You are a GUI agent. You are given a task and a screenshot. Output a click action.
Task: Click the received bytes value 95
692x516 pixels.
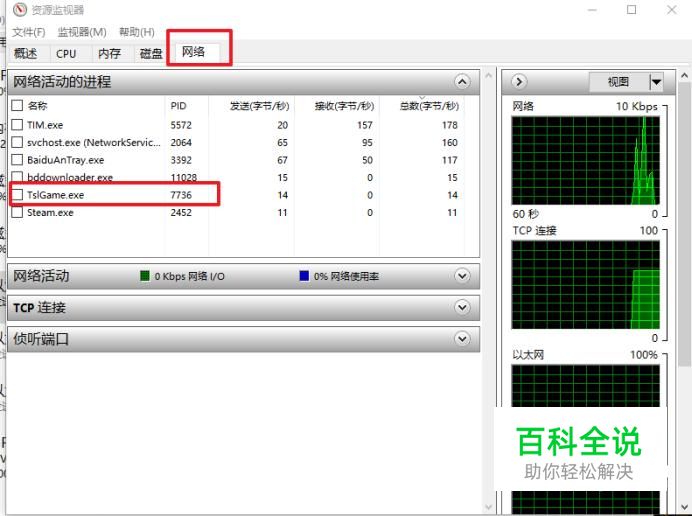pos(367,143)
